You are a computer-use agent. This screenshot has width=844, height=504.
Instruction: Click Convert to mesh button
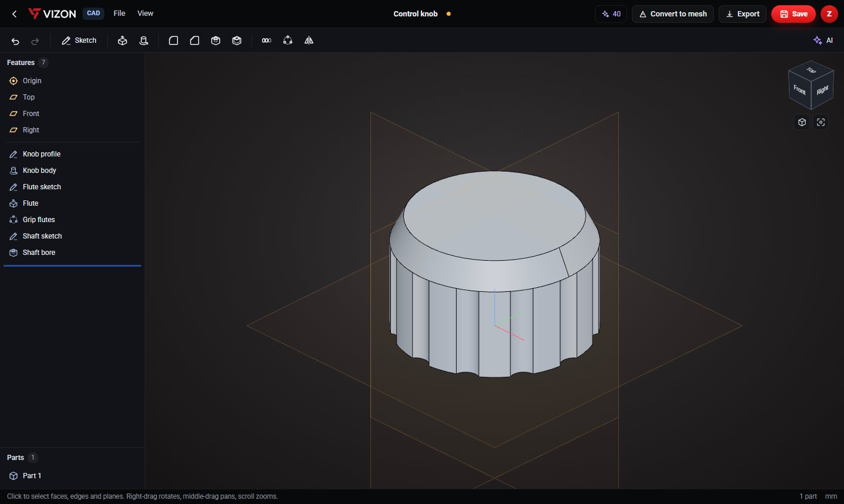coord(673,14)
